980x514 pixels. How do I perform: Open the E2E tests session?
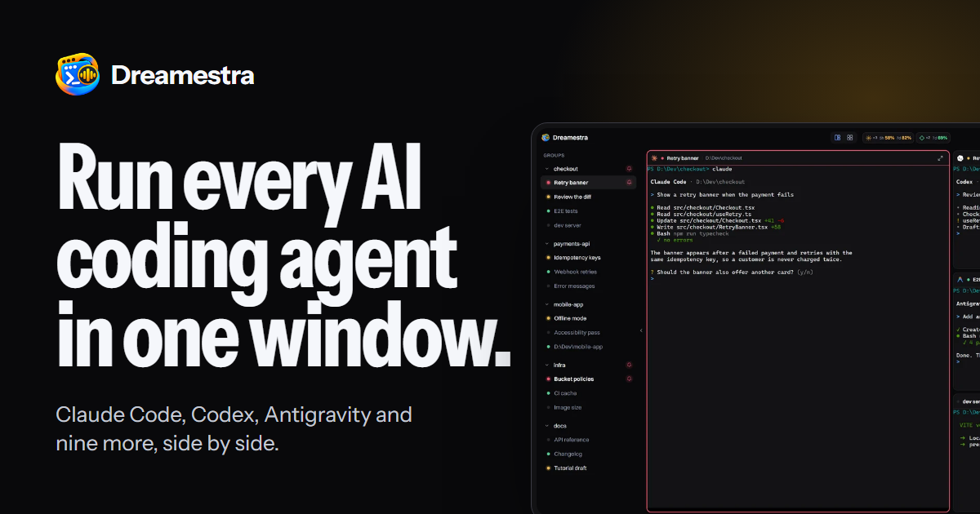click(x=588, y=210)
